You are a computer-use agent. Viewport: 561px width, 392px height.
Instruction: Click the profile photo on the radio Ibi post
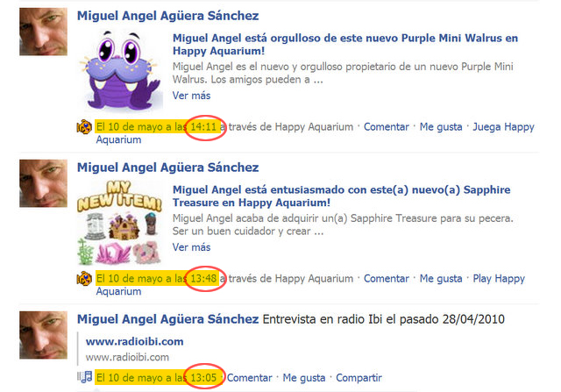pyautogui.click(x=43, y=335)
